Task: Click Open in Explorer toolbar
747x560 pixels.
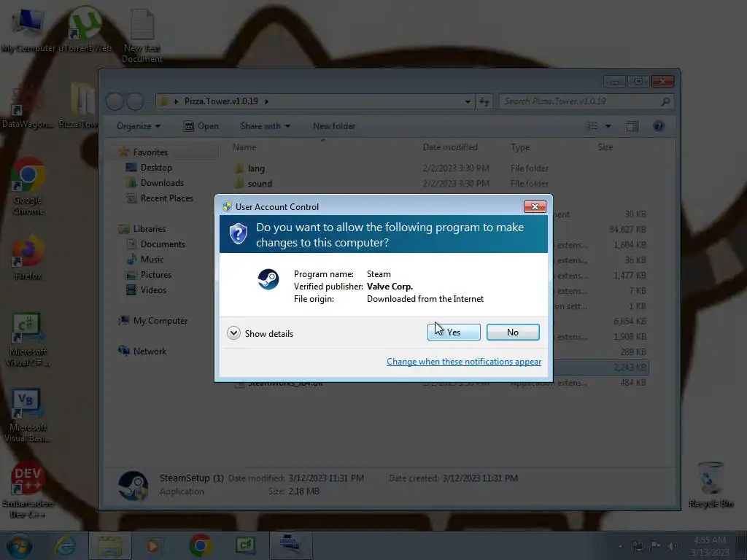Action: 201,126
